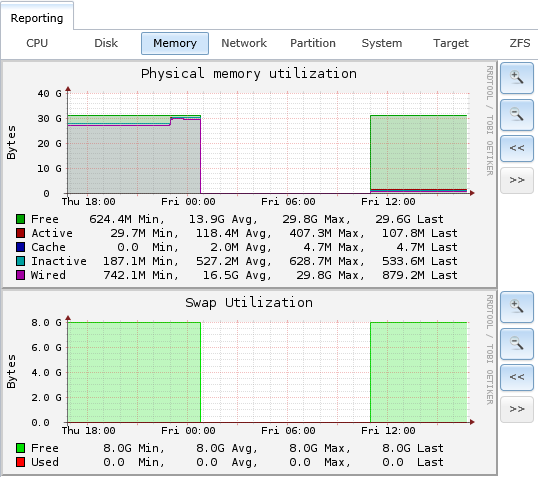Click the '40 G' axis label on memory graph

49,93
